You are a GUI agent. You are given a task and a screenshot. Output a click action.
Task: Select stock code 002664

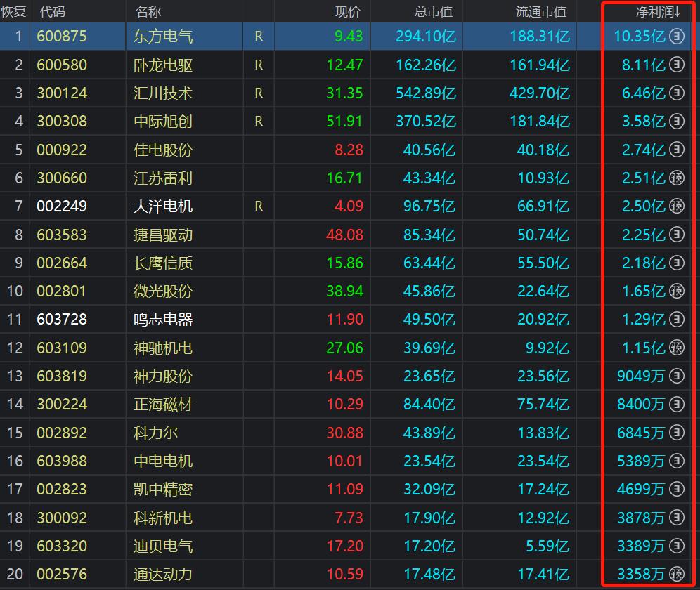tap(62, 263)
